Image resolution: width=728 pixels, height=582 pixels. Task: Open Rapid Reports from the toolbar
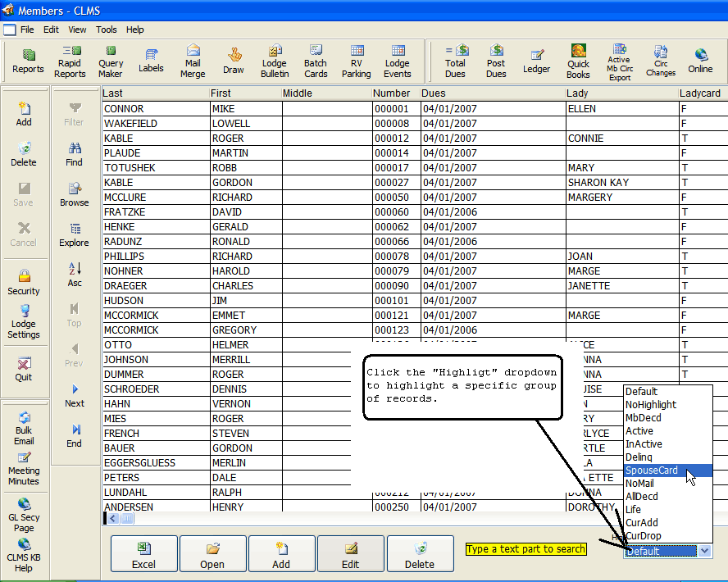(70, 61)
